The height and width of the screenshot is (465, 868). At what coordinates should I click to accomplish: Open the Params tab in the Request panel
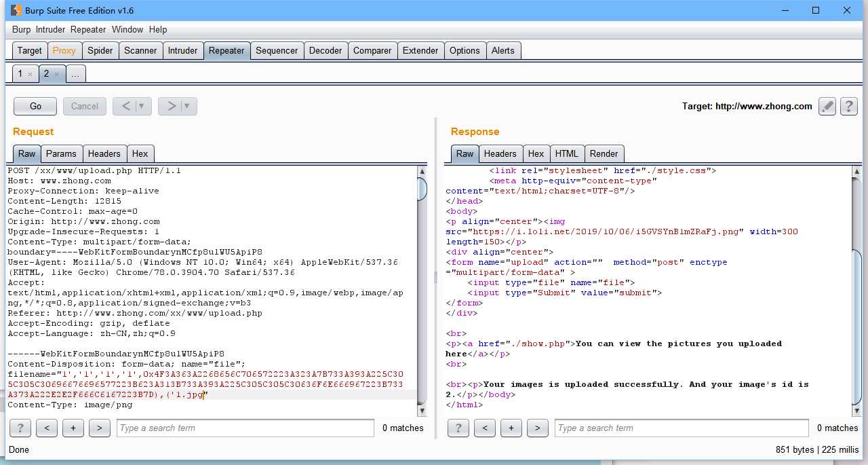click(x=62, y=153)
